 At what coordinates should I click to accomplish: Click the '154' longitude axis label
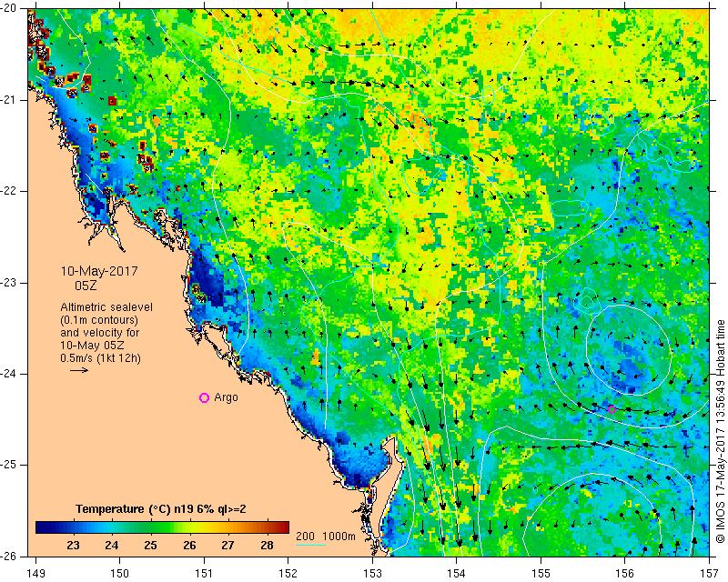[x=457, y=574]
